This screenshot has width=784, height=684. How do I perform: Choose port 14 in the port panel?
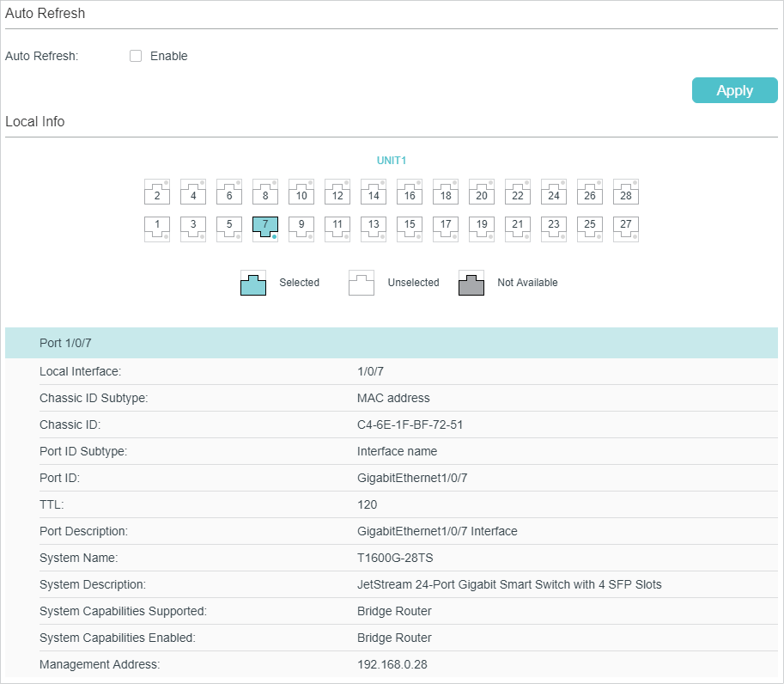pos(374,192)
